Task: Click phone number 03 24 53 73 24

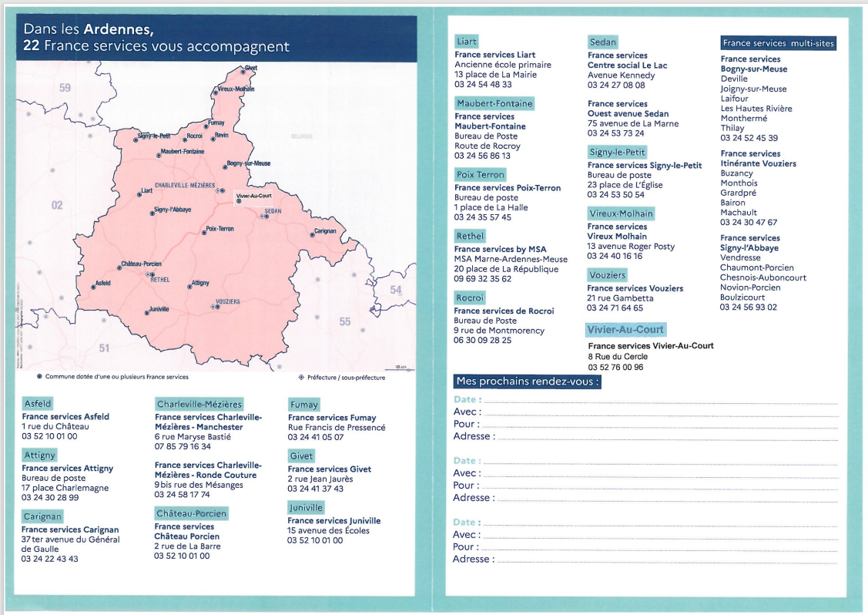Action: point(616,133)
